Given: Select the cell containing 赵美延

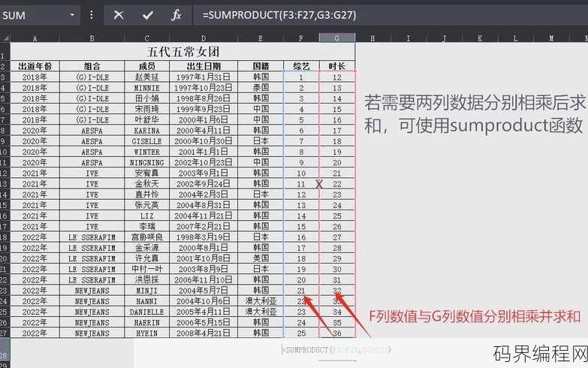Looking at the screenshot, I should pyautogui.click(x=146, y=77).
